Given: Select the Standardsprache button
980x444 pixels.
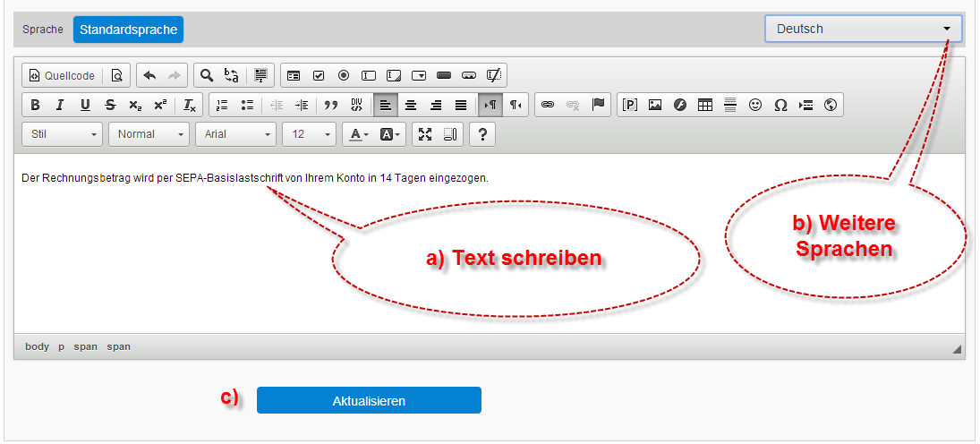Looking at the screenshot, I should coord(128,30).
